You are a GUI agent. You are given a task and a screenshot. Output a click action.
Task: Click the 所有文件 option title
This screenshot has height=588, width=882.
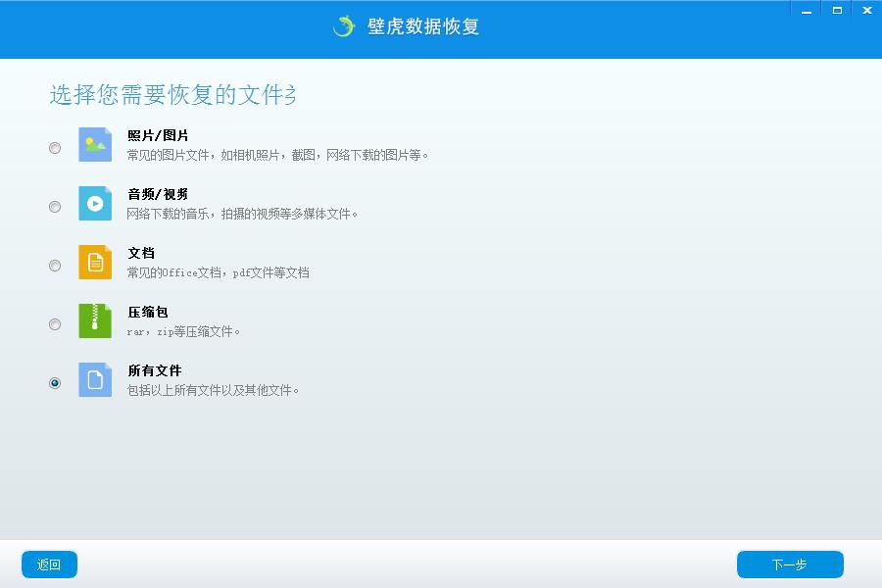(155, 371)
